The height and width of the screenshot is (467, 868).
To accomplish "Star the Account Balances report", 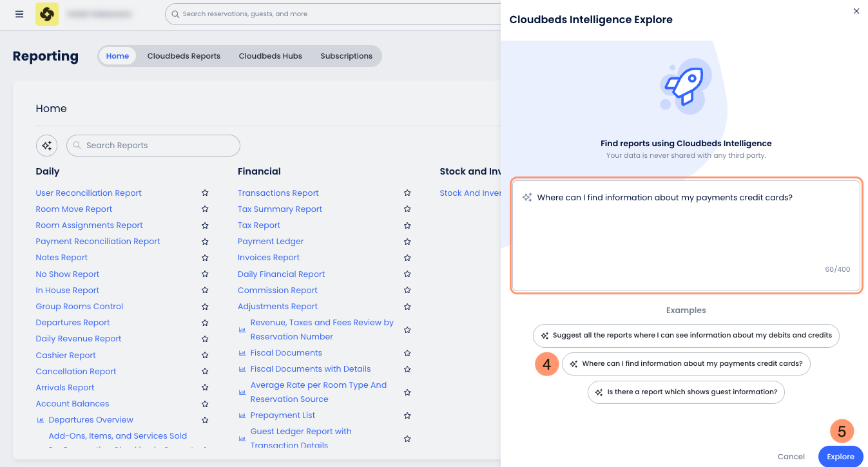I will coord(205,404).
